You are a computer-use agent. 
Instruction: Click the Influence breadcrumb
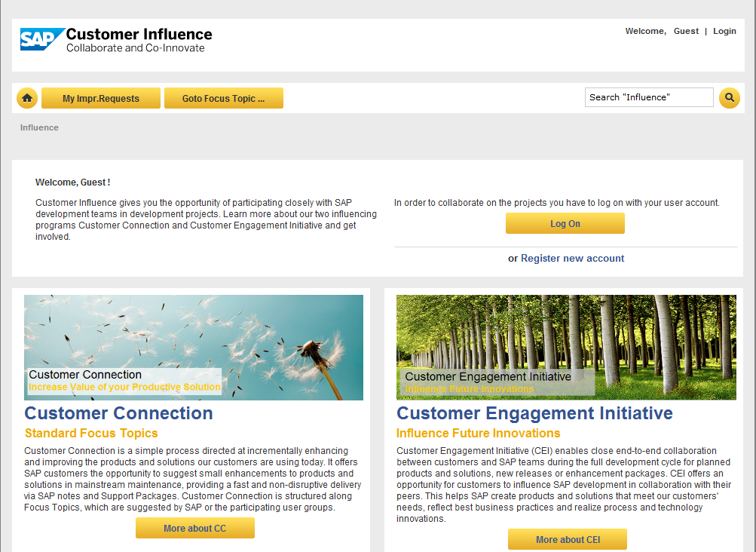(x=39, y=128)
